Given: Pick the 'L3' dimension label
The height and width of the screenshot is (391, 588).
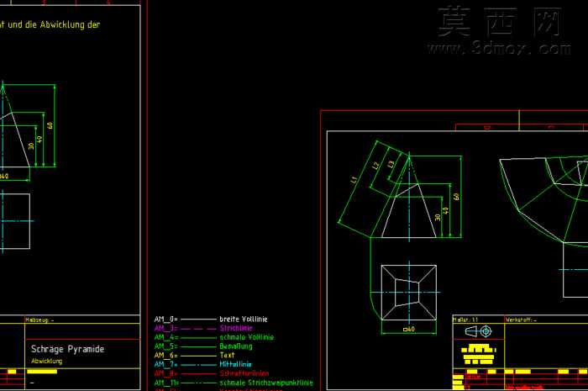Looking at the screenshot, I should pos(391,164).
